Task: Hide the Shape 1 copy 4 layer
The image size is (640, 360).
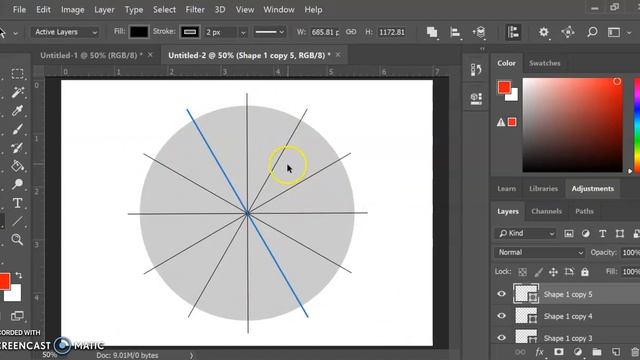Action: coord(502,316)
